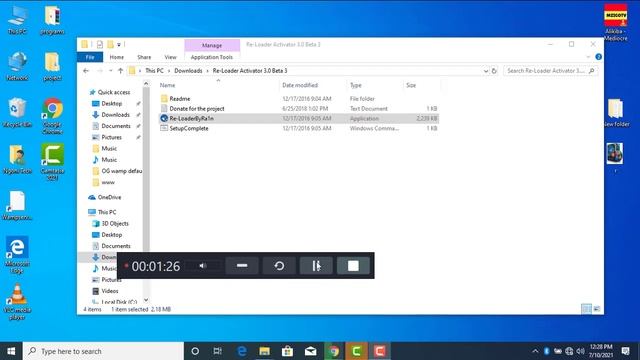Open Microsoft Store from the taskbar

click(287, 351)
